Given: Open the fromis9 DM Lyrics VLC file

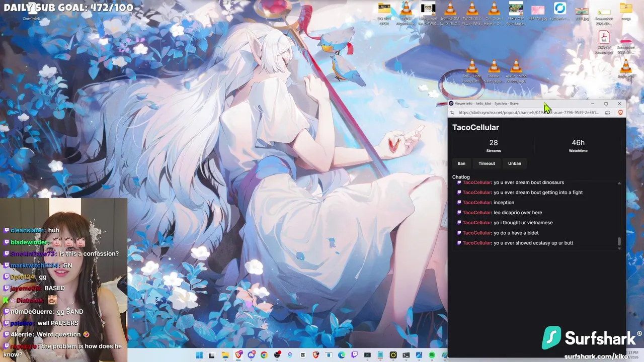Looking at the screenshot, I should (450, 13).
